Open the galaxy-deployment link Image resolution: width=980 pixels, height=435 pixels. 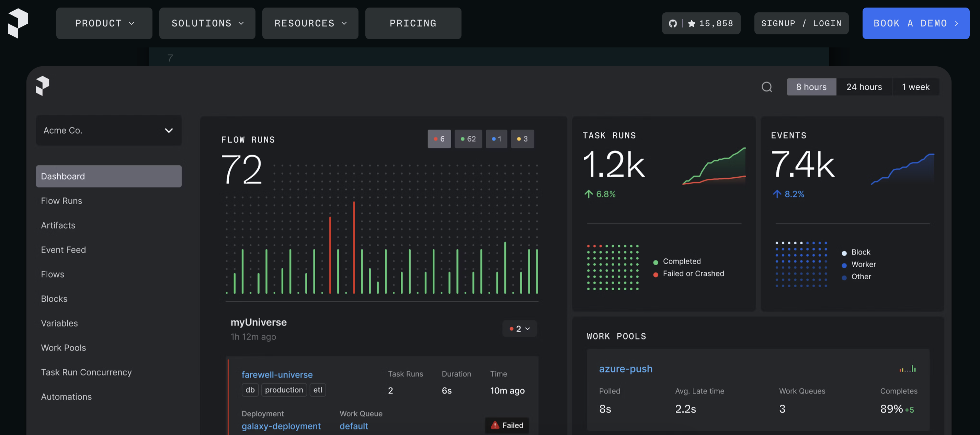coord(281,426)
